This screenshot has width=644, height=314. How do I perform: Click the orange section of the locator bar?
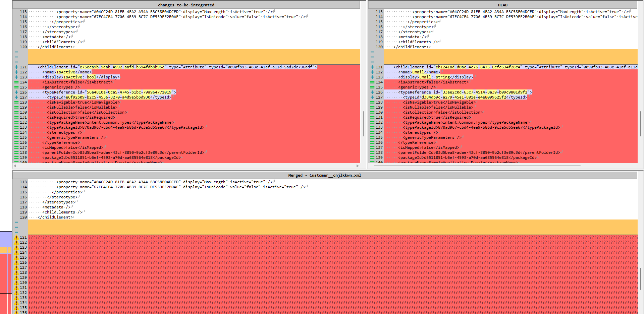point(6,250)
